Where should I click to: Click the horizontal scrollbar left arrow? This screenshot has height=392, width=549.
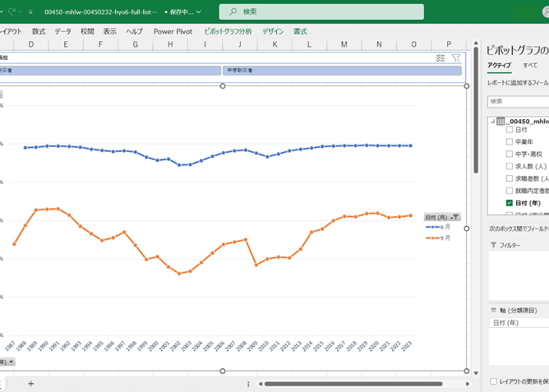(260, 384)
